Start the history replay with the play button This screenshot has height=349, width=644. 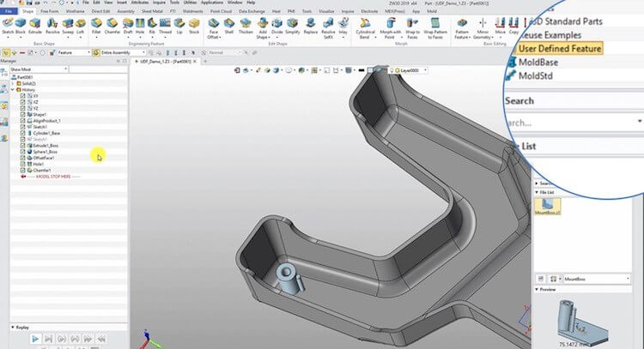coord(35,339)
